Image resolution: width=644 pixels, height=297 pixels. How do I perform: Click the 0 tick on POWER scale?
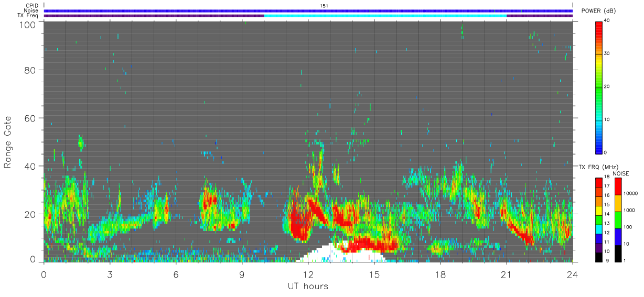(606, 152)
